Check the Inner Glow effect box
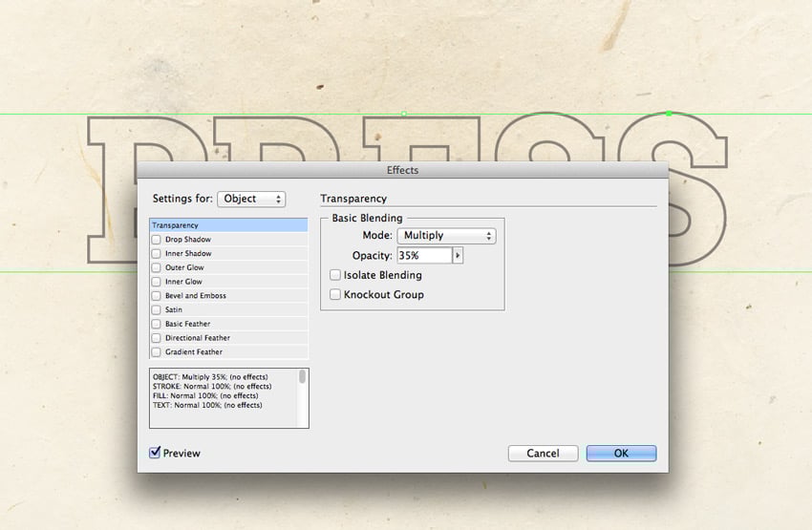Viewport: 812px width, 530px height. 157,282
